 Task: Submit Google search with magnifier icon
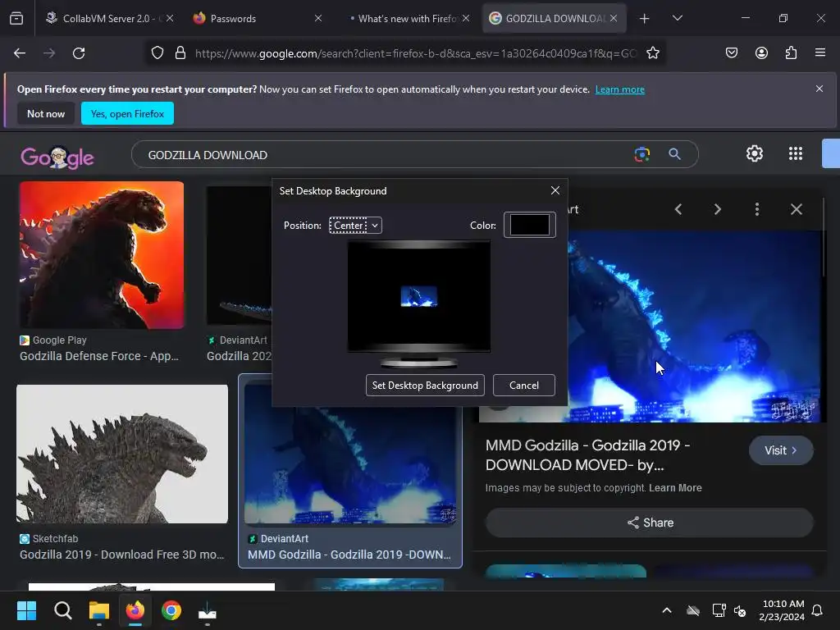pos(674,154)
